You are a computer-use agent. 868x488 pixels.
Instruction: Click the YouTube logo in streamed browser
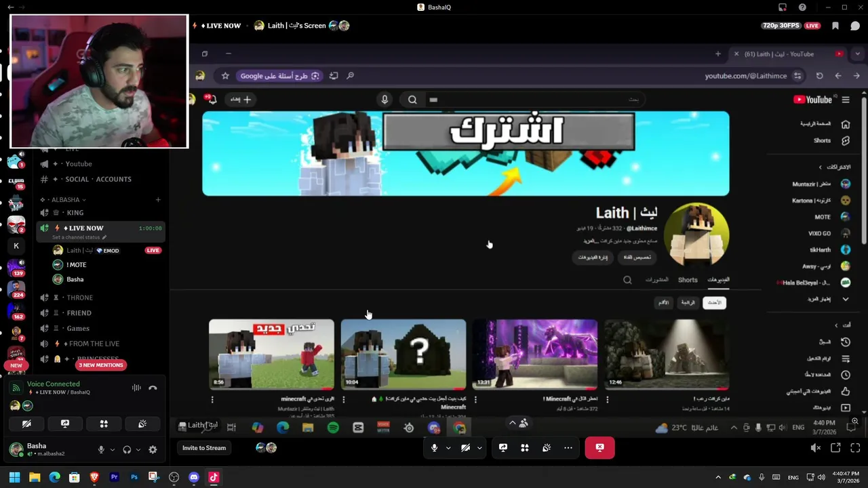(x=812, y=100)
